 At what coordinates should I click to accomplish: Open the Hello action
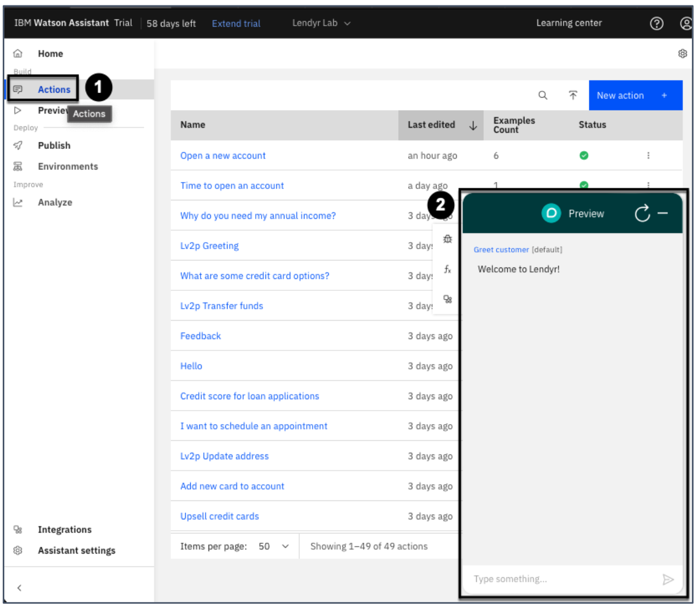[x=191, y=366]
